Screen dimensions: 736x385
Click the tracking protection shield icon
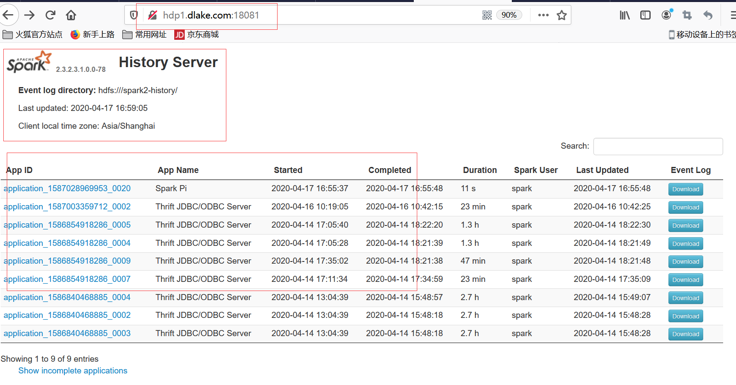134,15
